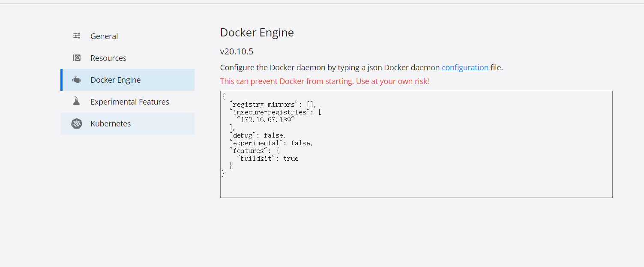Open the Kubernetes settings page
Viewport: 644px width, 267px height.
point(127,123)
